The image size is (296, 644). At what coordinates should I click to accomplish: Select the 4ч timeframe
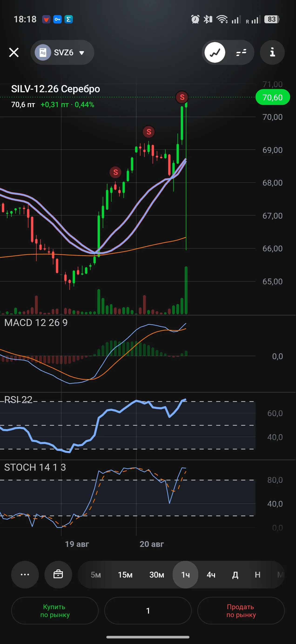coord(211,575)
